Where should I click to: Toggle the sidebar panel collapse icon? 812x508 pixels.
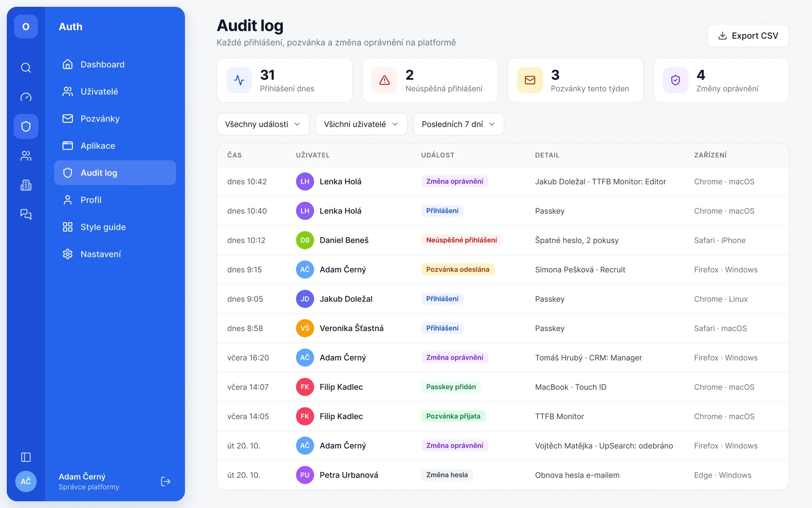[26, 457]
